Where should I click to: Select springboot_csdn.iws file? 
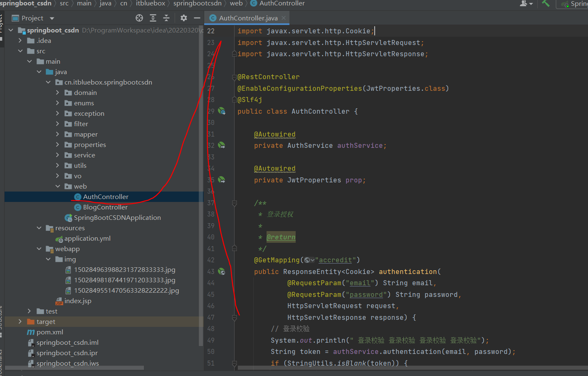point(68,363)
